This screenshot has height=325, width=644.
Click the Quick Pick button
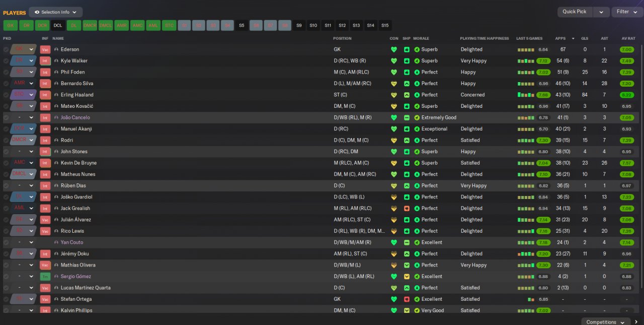point(575,12)
